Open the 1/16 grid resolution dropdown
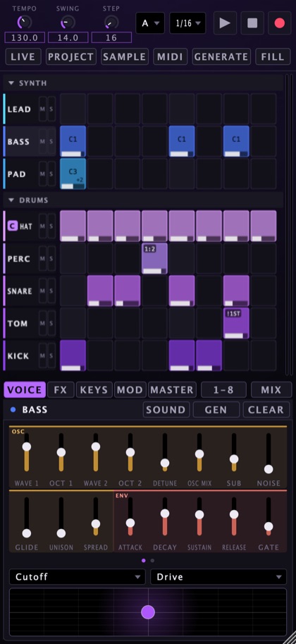 187,23
